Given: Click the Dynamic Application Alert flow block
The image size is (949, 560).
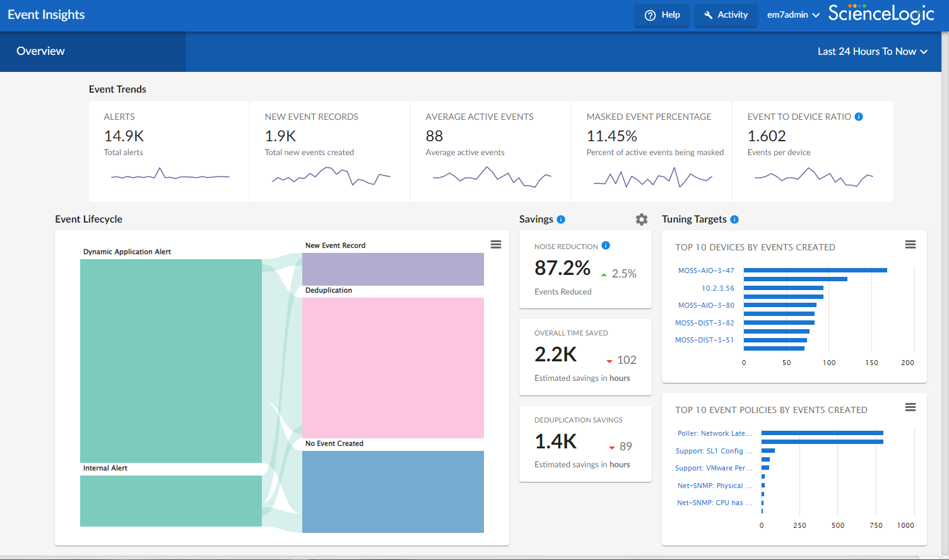Looking at the screenshot, I should point(170,359).
